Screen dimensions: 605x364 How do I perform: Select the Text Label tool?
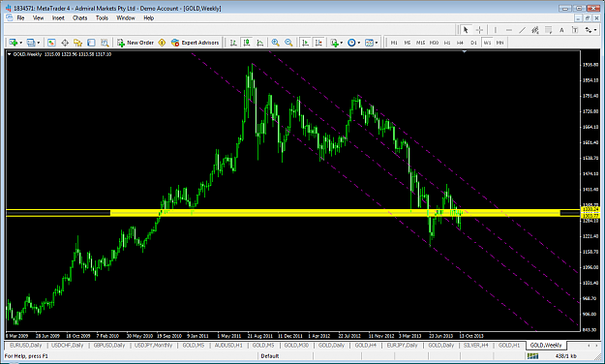point(575,30)
